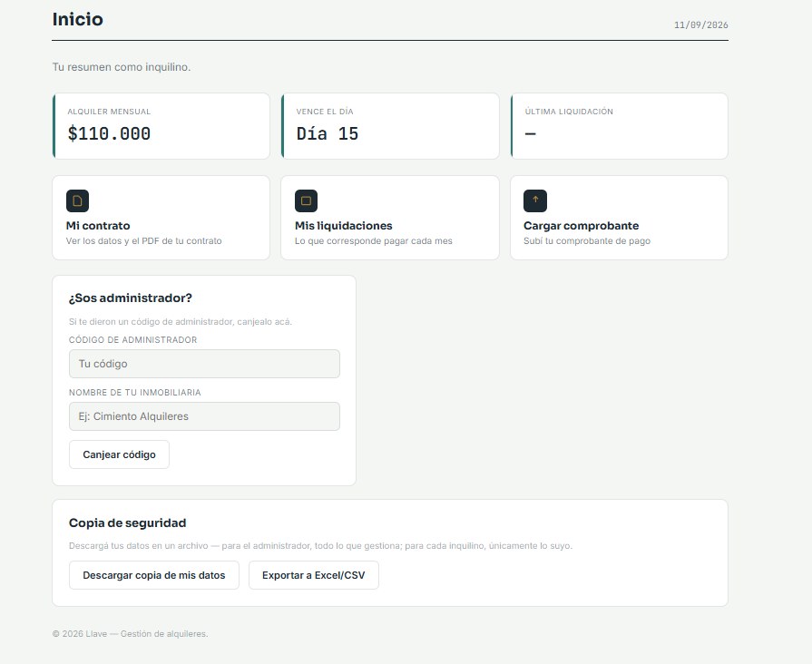This screenshot has height=664, width=812.
Task: Click the Exportar a Excel/CSV button
Action: point(314,575)
